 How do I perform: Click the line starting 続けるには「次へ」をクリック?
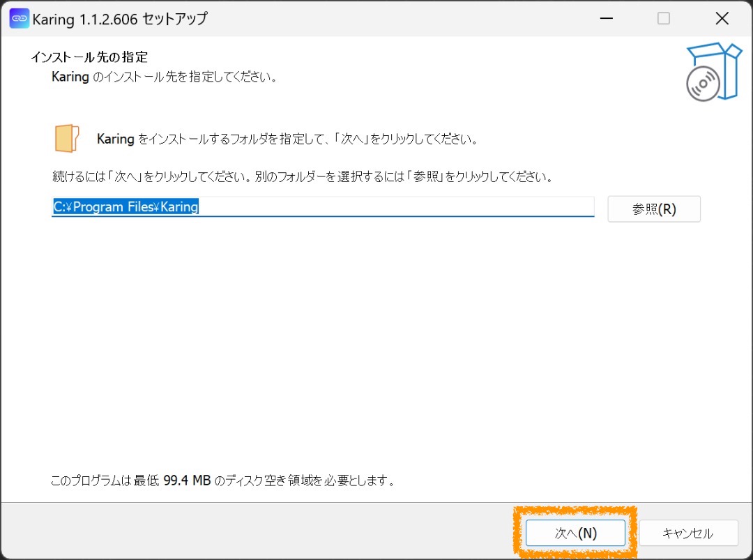click(x=303, y=176)
